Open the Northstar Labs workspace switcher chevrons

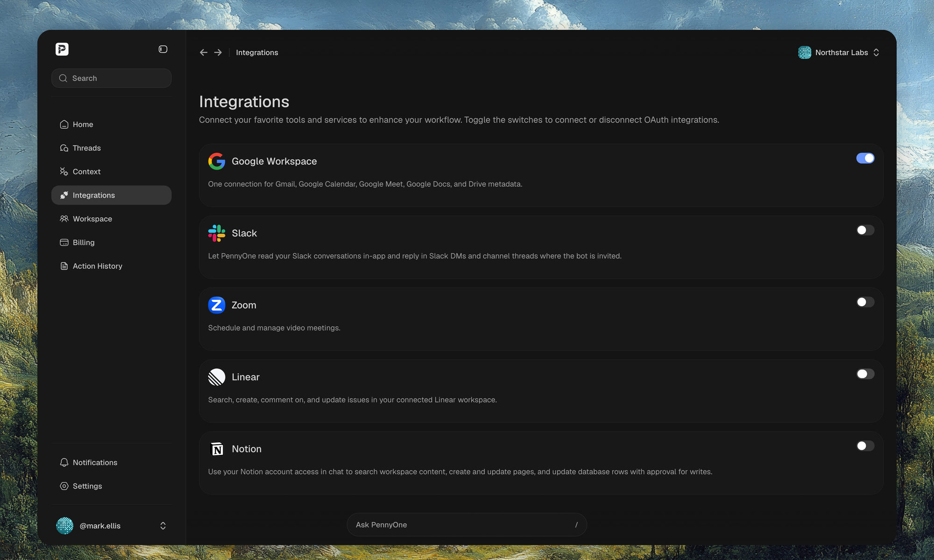pos(876,52)
